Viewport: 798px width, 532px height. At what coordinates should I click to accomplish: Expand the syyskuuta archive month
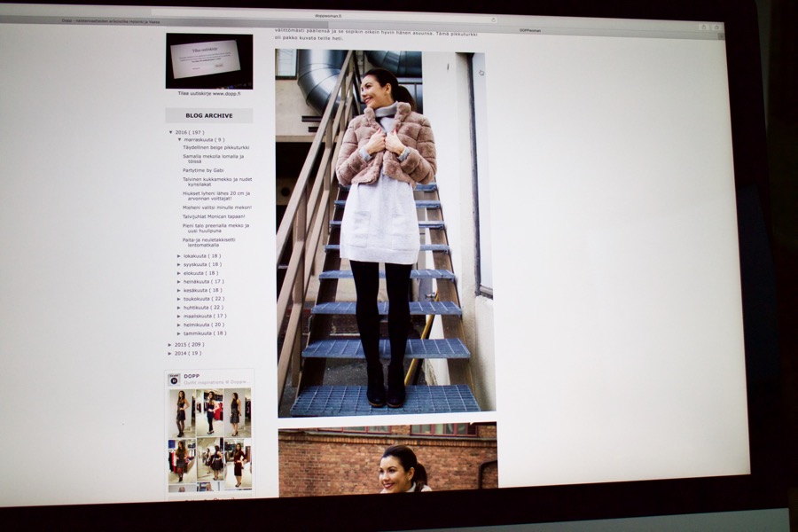pyautogui.click(x=178, y=265)
